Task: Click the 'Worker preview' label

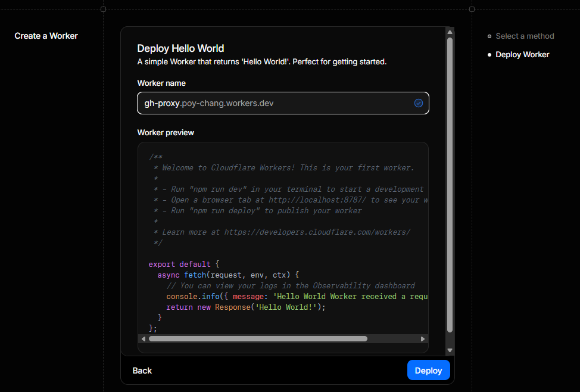Action: (x=166, y=132)
